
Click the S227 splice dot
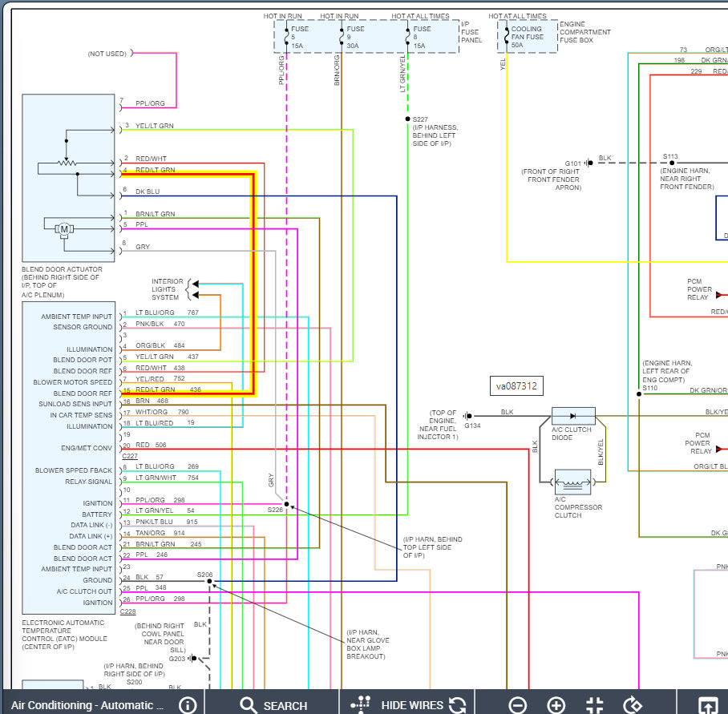407,119
